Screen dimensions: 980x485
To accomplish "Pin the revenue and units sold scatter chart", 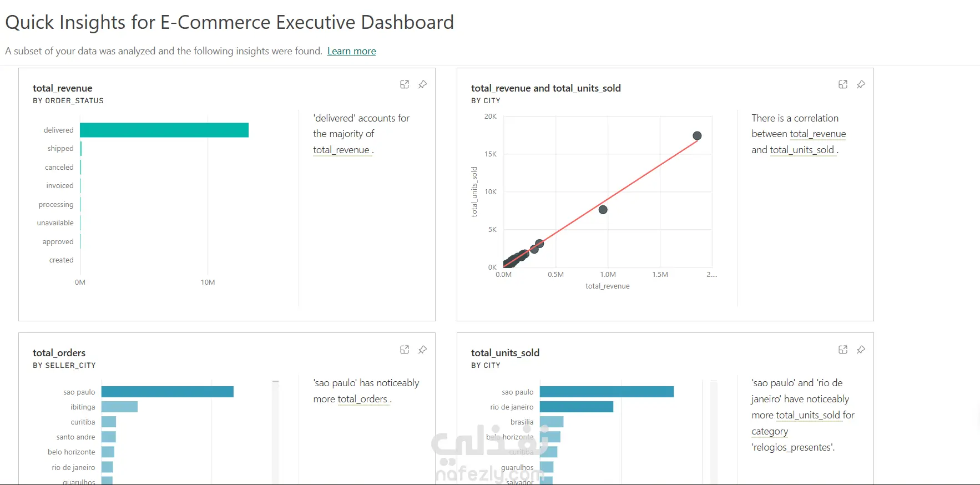I will (861, 84).
